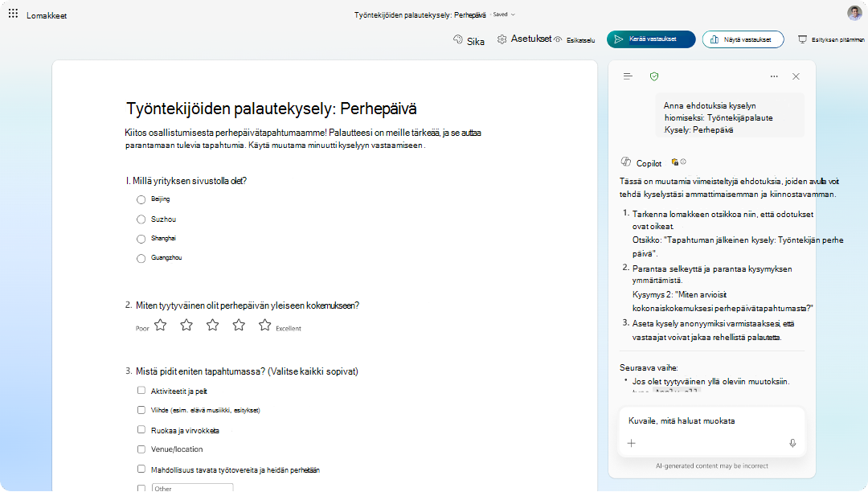868x492 pixels.
Task: Click the Esikatselu preview eye icon
Action: click(558, 39)
